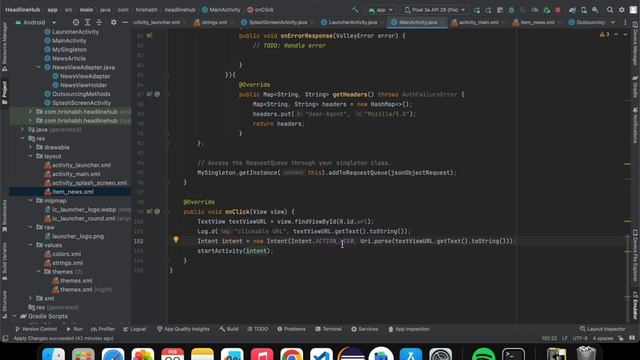
Task: Open IDE settings gear in top toolbar
Action: (622, 10)
